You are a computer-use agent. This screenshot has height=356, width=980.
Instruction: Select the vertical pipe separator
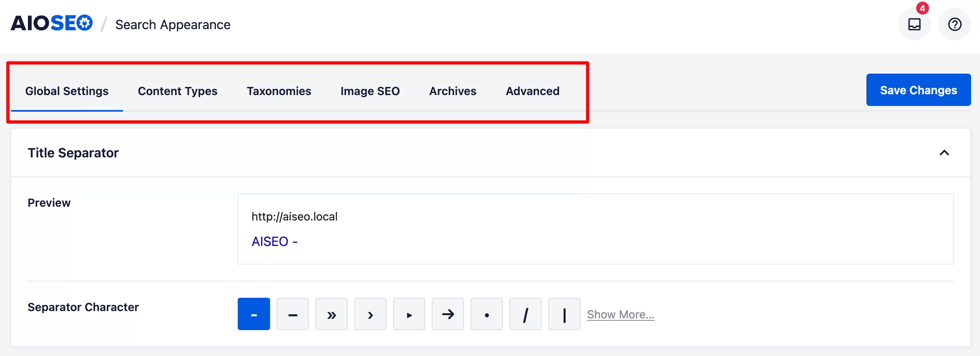564,314
